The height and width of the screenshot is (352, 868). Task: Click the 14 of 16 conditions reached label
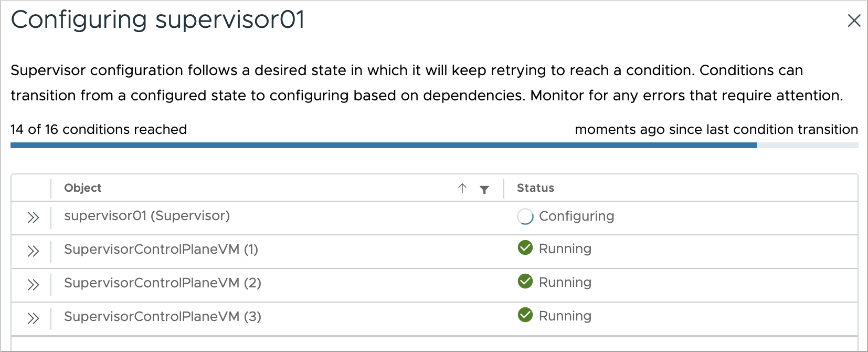99,130
